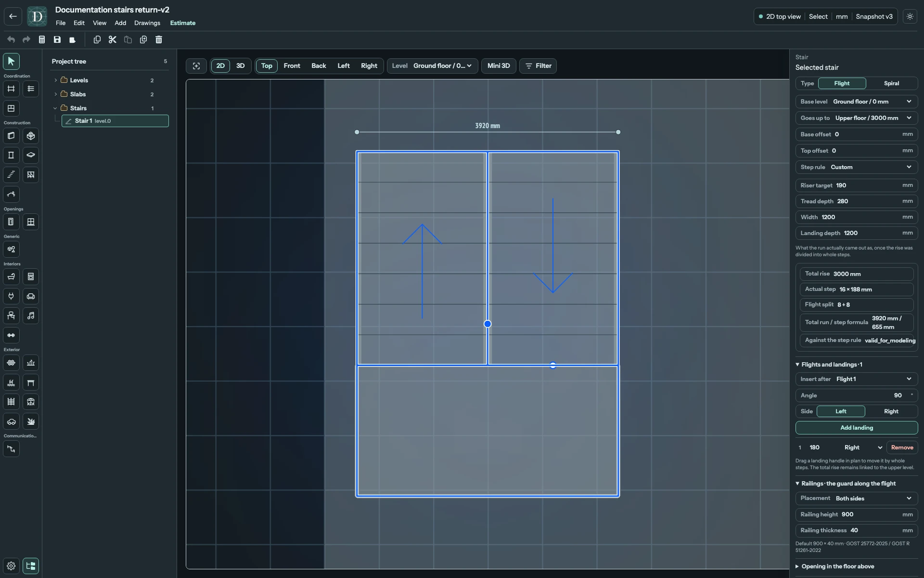924x578 pixels.
Task: Switch to the Front view tab
Action: click(292, 66)
